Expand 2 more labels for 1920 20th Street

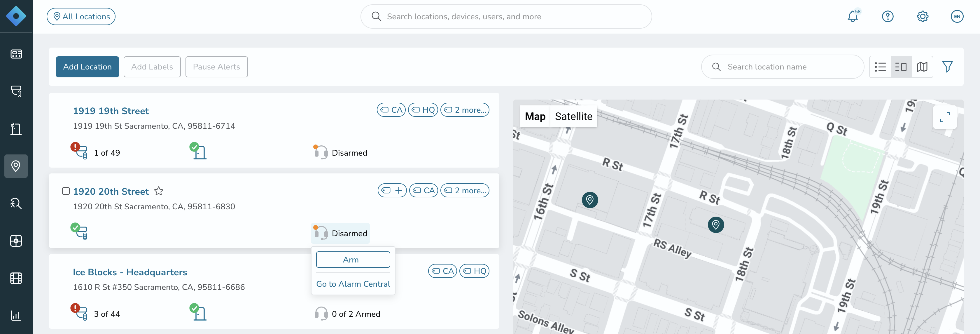tap(465, 190)
